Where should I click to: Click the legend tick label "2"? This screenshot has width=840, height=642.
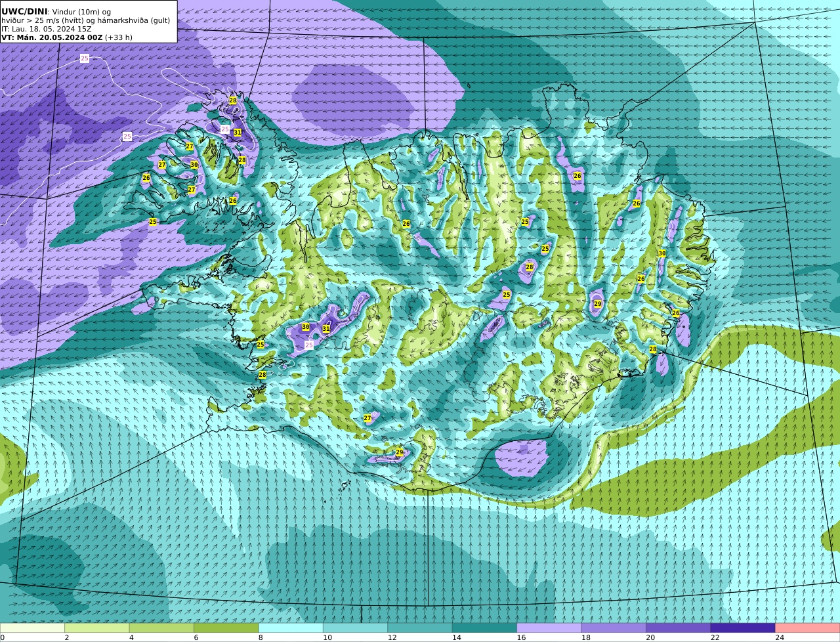click(67, 637)
